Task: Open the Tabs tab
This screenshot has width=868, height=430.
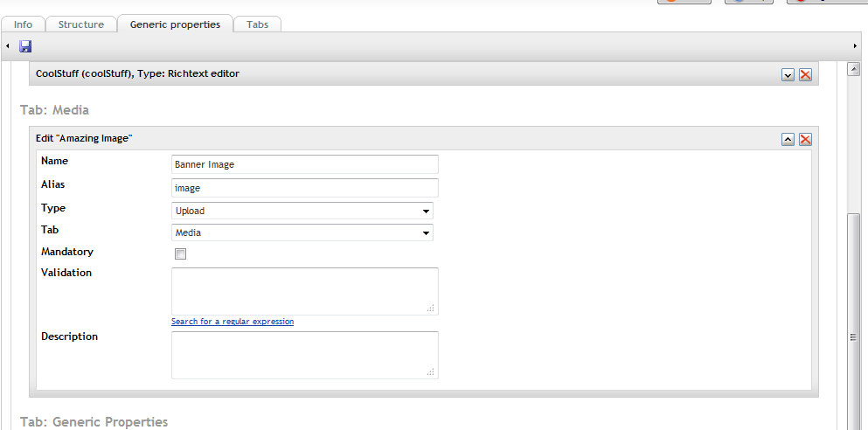Action: (x=257, y=24)
